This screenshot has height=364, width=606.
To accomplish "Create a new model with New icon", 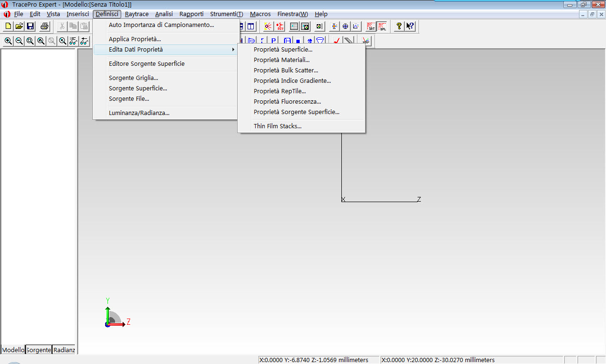I will (x=8, y=26).
